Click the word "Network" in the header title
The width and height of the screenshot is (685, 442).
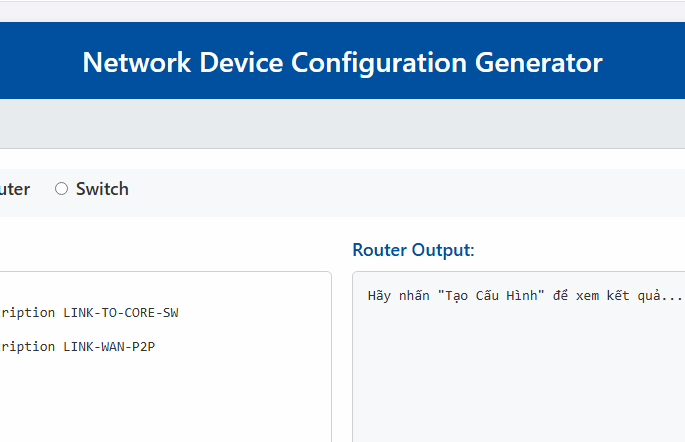tap(133, 63)
